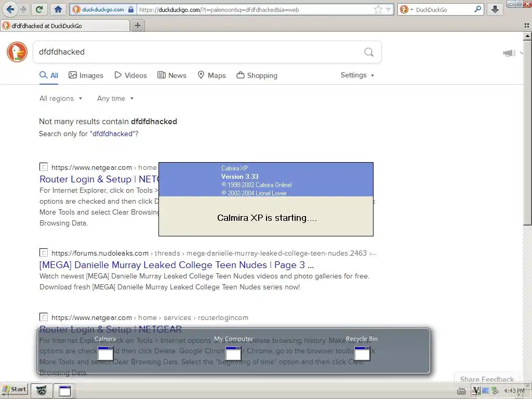Click the raccoon Pale Moon taskbar button
532x399 pixels.
tap(42, 390)
